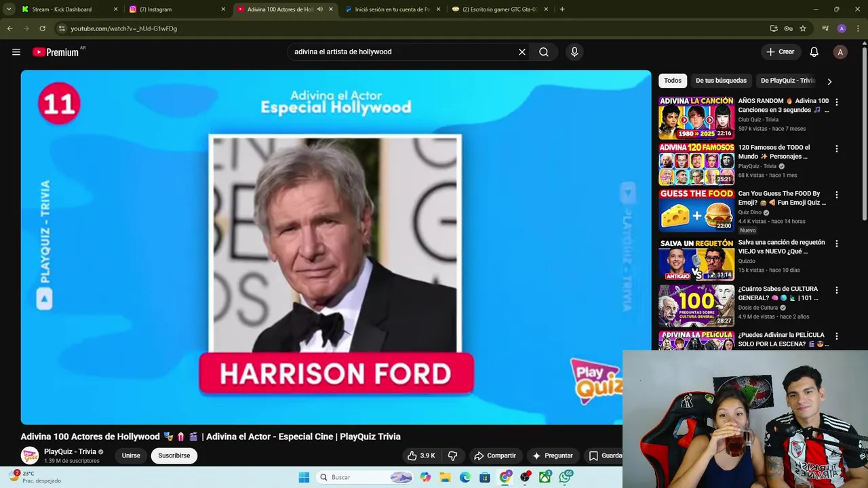Open the Crear upload menu
The image size is (868, 488).
[780, 52]
